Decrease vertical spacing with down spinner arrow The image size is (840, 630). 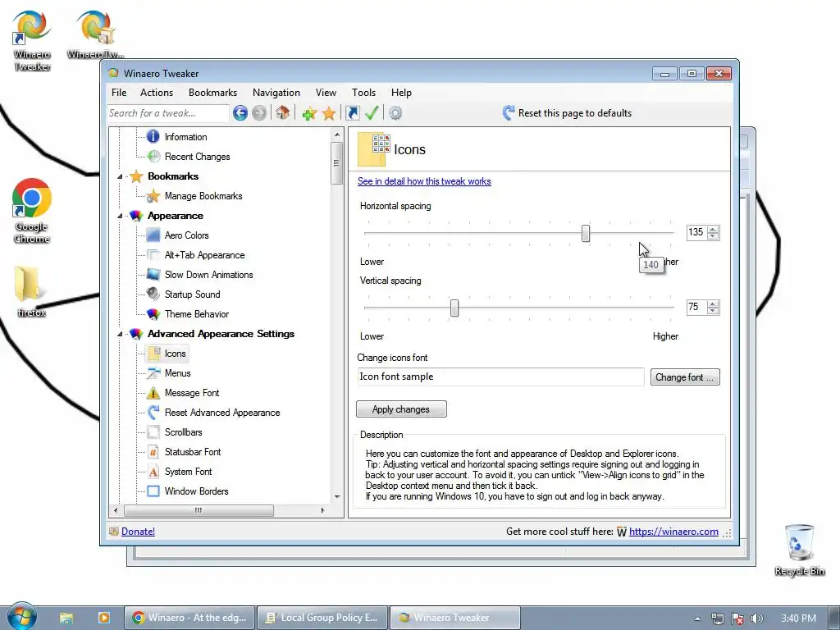tap(713, 310)
